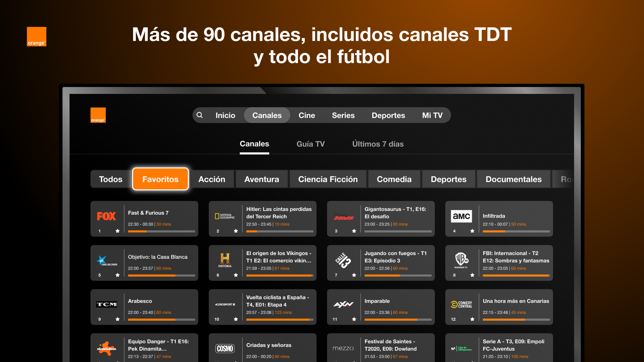Open the Cine section
Image resolution: width=644 pixels, height=362 pixels.
(307, 115)
